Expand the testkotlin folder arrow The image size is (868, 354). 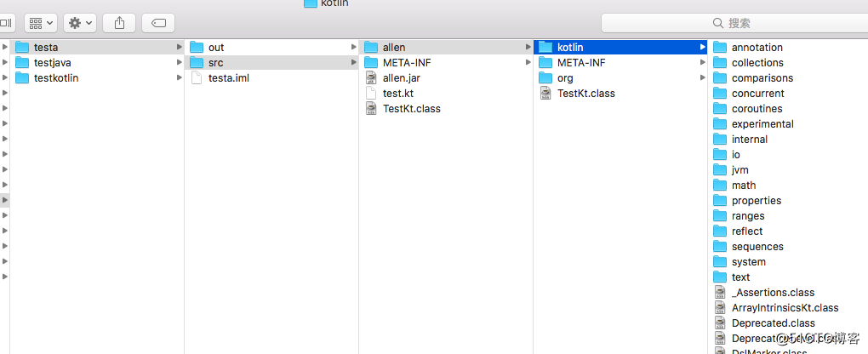pyautogui.click(x=179, y=77)
